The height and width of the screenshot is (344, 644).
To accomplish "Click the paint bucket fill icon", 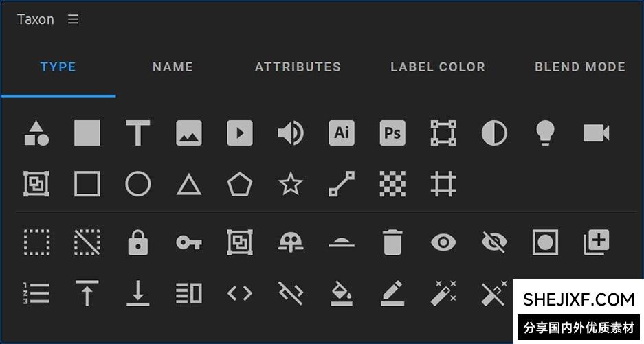I will pos(342,294).
